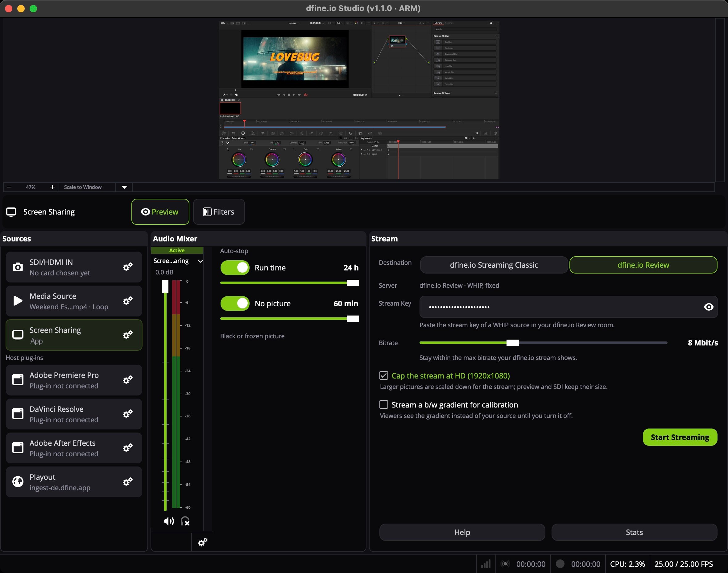Image resolution: width=728 pixels, height=573 pixels.
Task: Select dfine.io Review destination
Action: pyautogui.click(x=643, y=265)
